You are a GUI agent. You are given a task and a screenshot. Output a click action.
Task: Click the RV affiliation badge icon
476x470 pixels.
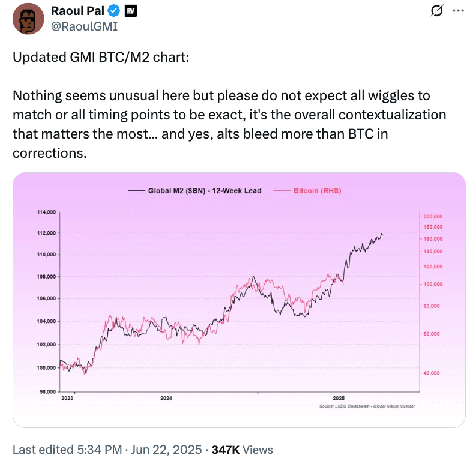pyautogui.click(x=130, y=11)
